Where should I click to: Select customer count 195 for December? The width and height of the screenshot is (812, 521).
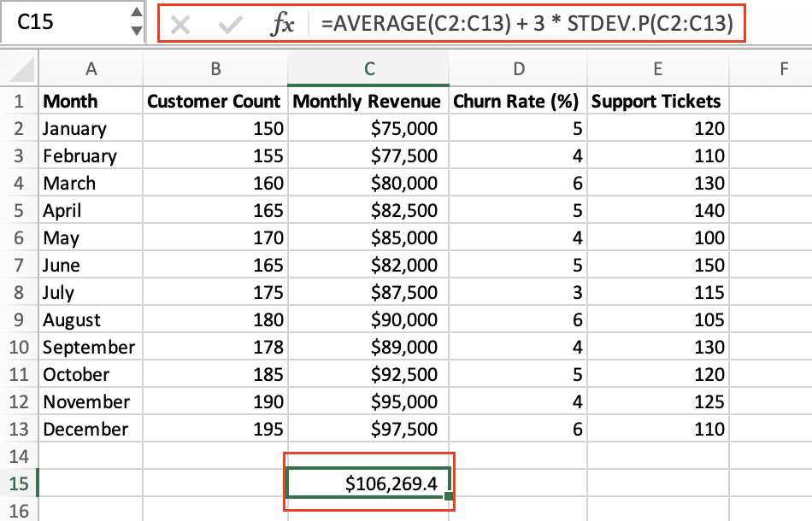click(x=215, y=430)
